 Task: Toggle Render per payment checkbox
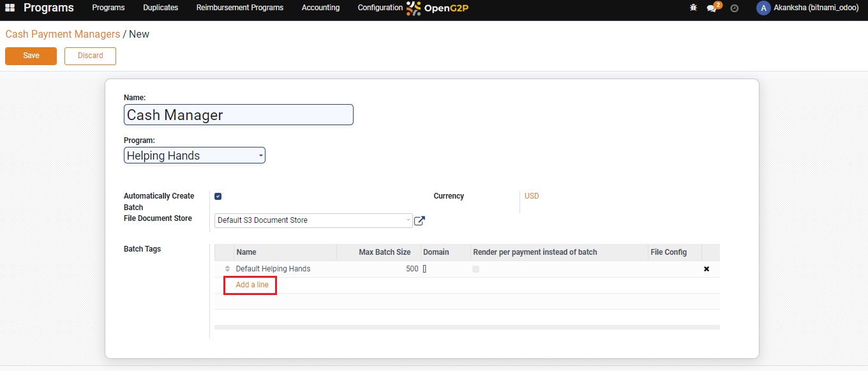click(475, 269)
